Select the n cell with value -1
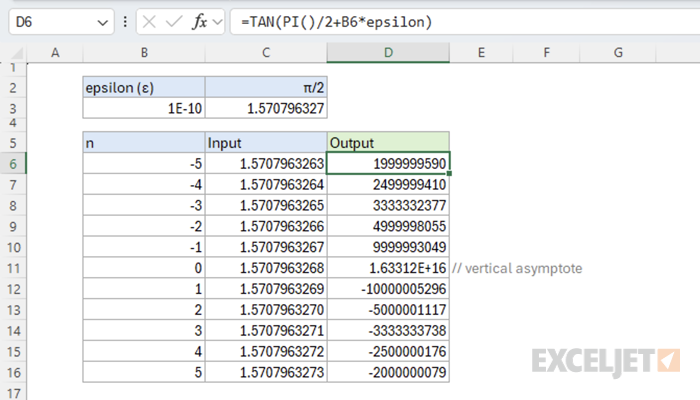The image size is (700, 400). point(144,247)
